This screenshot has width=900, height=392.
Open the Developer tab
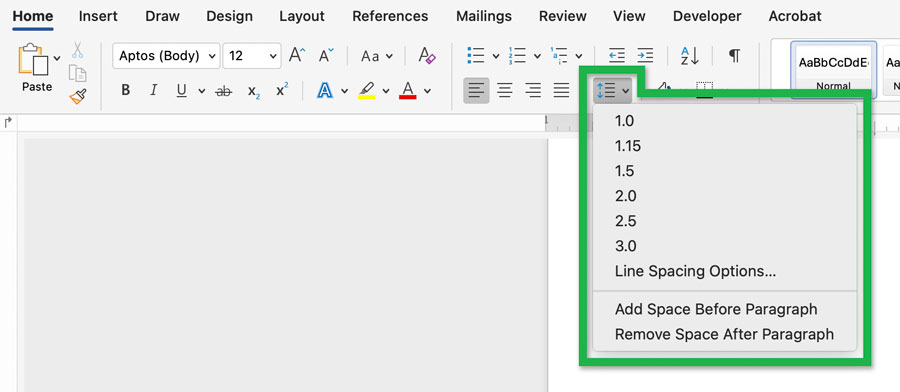pos(707,16)
